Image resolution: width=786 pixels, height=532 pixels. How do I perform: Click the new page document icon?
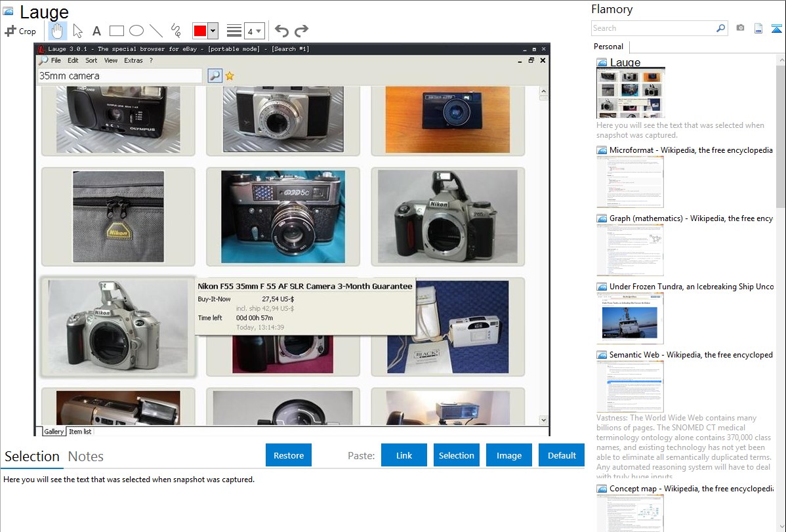pyautogui.click(x=758, y=28)
